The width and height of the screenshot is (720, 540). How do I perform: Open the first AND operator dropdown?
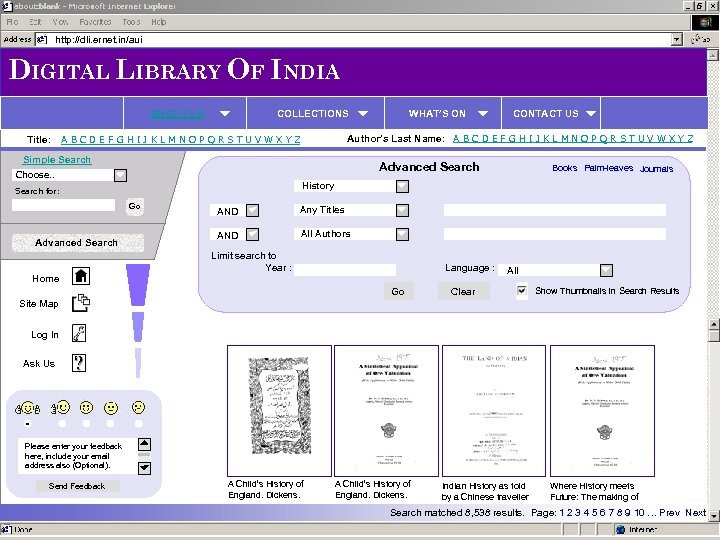252,211
